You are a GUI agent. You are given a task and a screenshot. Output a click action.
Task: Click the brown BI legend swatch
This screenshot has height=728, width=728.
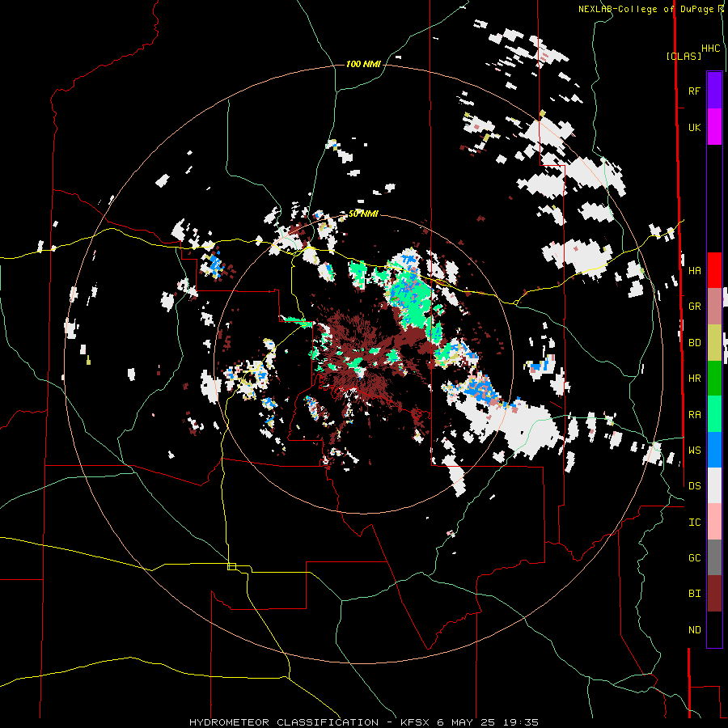[714, 594]
